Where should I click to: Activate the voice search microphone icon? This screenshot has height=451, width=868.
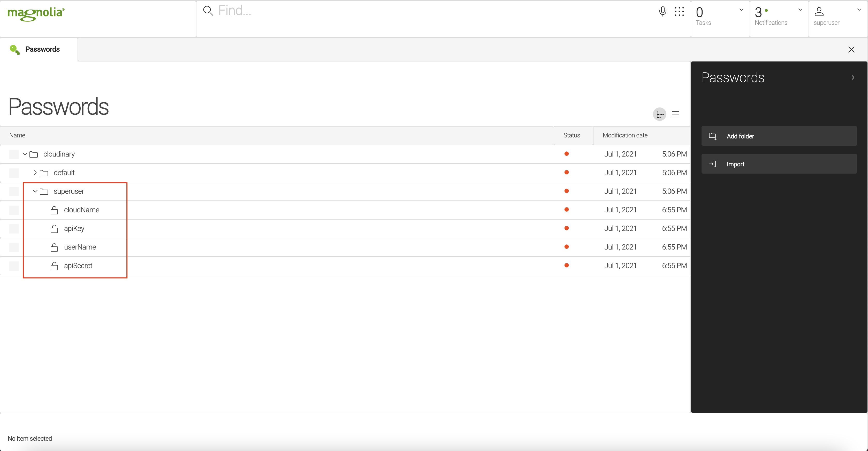pyautogui.click(x=663, y=11)
